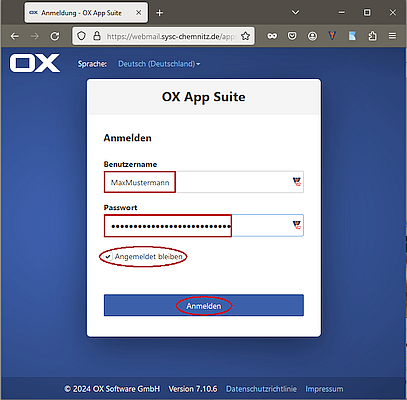Open the Datenschutzrichtlinie link
This screenshot has height=400, width=407.
tap(261, 389)
